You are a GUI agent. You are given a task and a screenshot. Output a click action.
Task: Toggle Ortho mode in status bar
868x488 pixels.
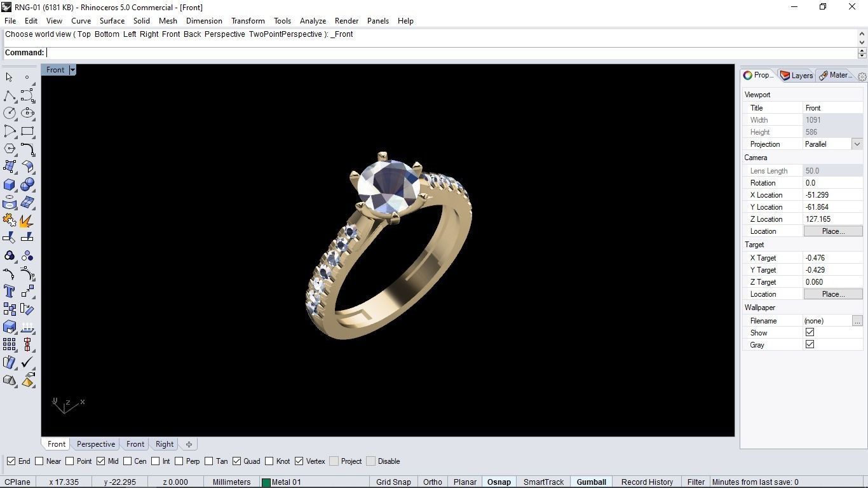click(x=432, y=482)
